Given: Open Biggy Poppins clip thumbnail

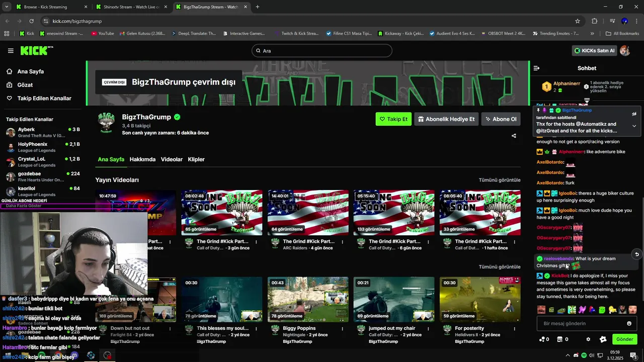Looking at the screenshot, I should click(x=308, y=300).
